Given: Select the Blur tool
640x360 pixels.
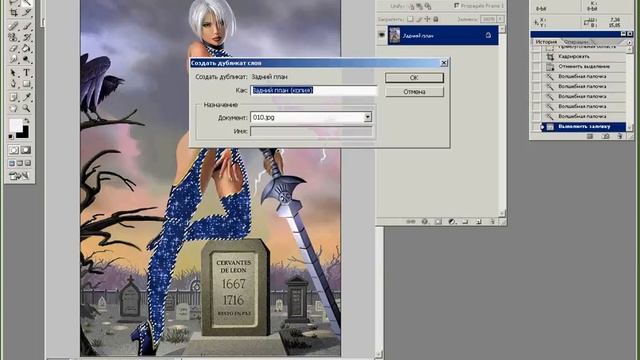Looking at the screenshot, I should point(14,59).
